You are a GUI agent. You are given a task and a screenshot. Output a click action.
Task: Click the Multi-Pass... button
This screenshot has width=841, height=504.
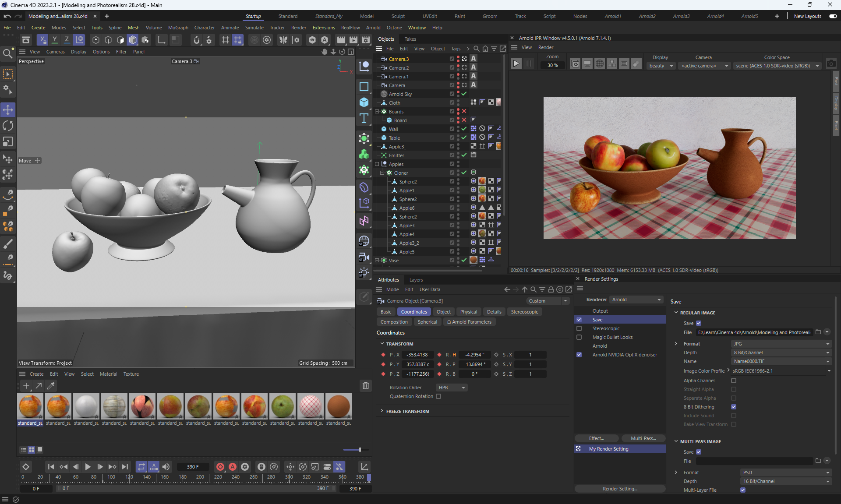tap(643, 438)
